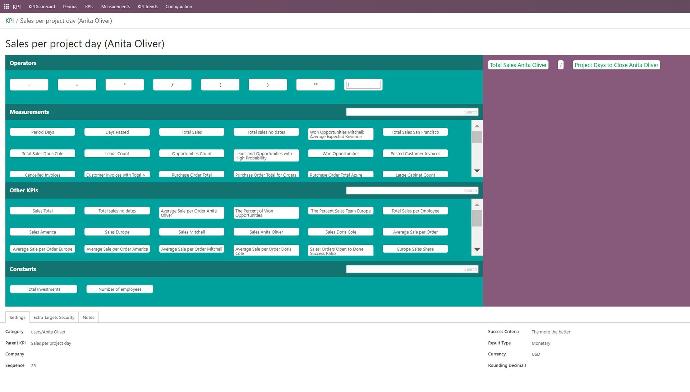Click the Constants search field

412,269
